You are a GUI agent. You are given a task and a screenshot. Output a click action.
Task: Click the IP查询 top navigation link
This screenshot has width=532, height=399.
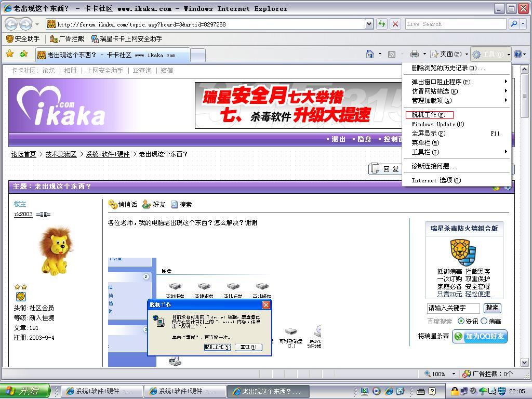click(x=142, y=70)
